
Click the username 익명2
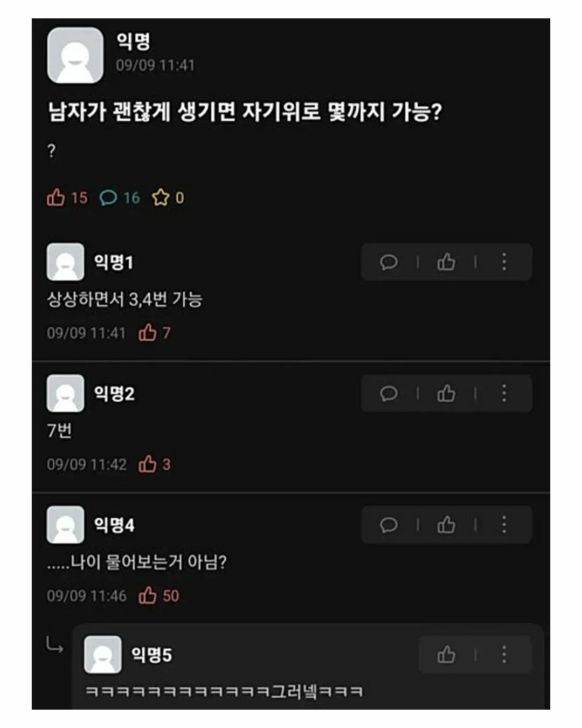coord(114,393)
